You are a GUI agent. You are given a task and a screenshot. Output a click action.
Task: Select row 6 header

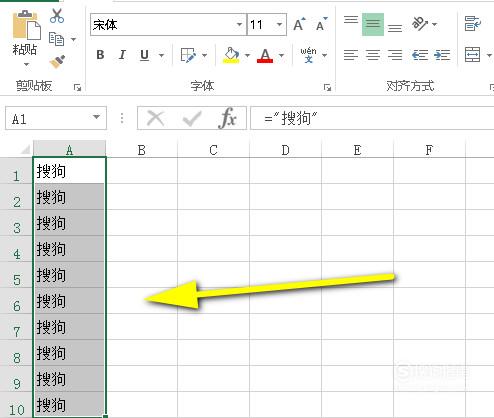tap(16, 301)
